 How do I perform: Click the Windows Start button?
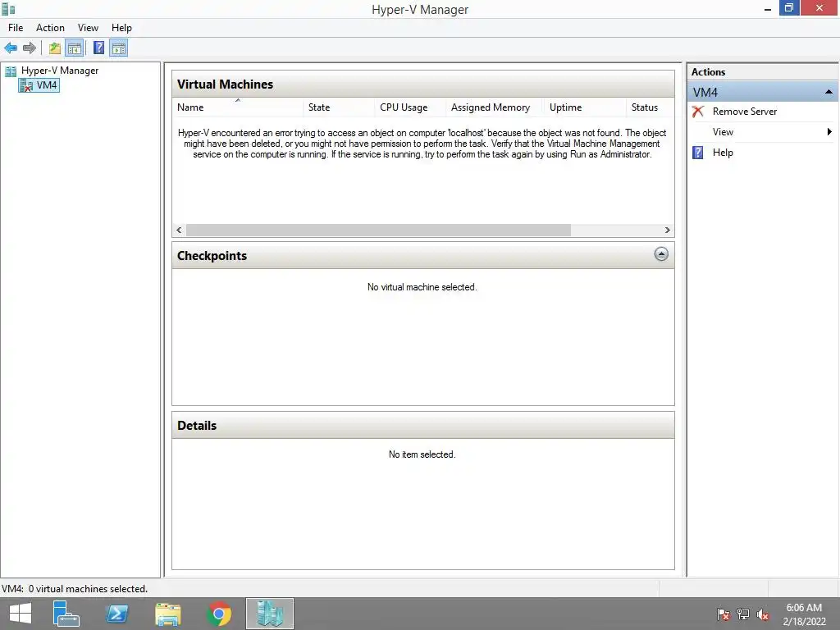click(x=21, y=614)
